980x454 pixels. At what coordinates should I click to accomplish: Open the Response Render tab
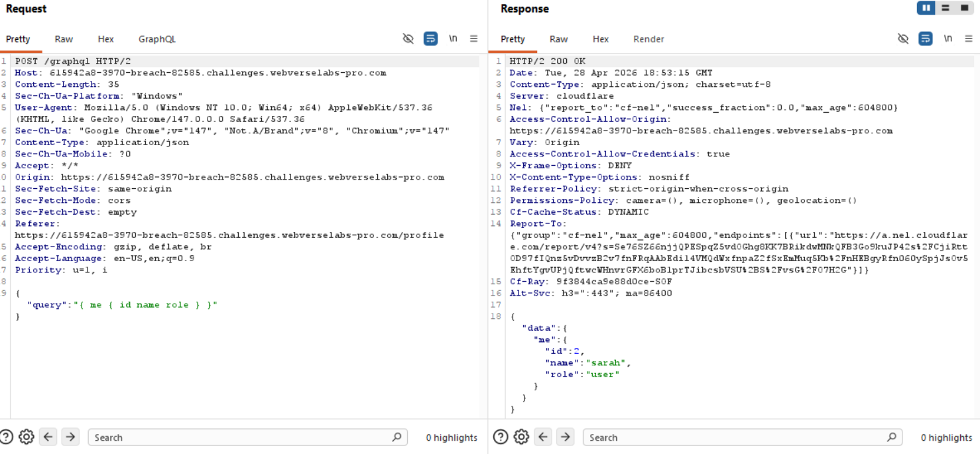[648, 39]
